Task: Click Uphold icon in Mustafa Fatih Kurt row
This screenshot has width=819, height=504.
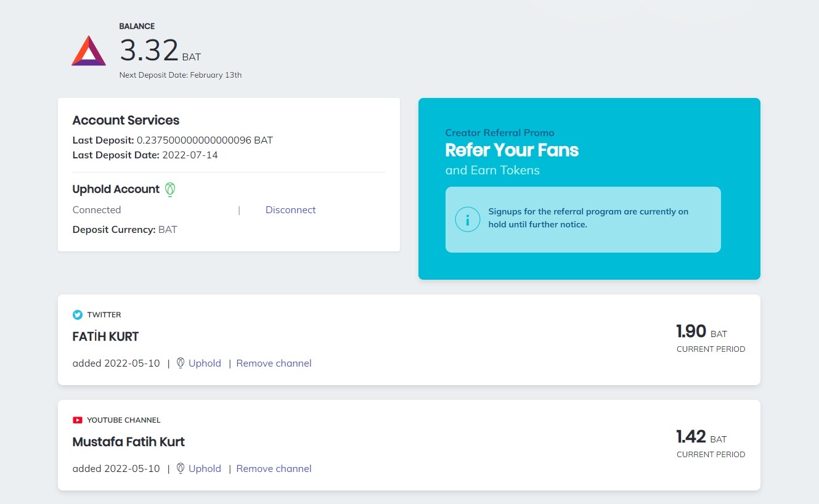Action: click(x=181, y=469)
